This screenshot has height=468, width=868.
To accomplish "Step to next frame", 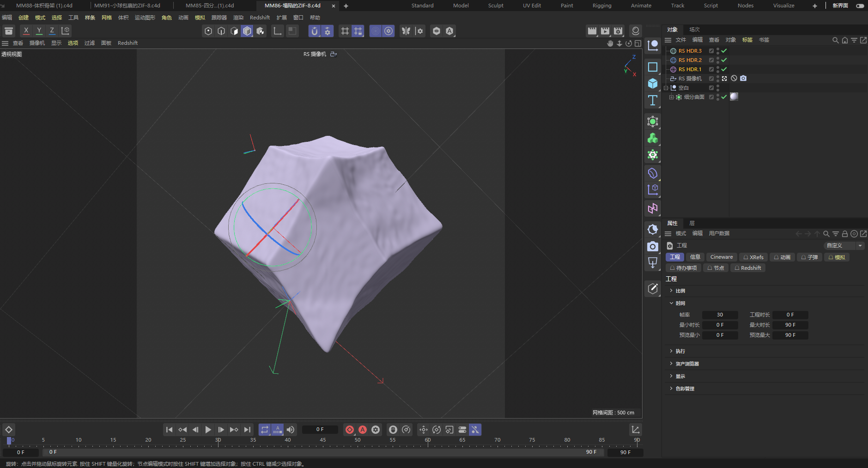I will [221, 430].
